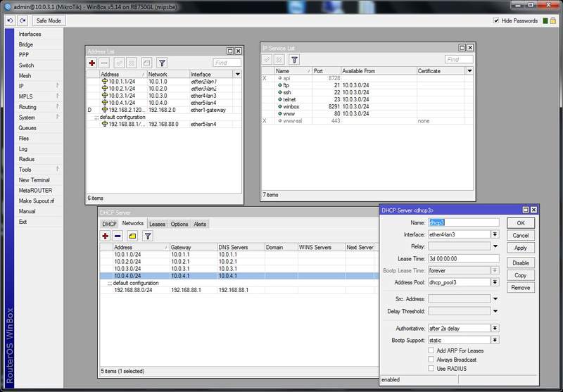Open New Terminal from the sidebar
This screenshot has width=563, height=392.
pos(39,180)
